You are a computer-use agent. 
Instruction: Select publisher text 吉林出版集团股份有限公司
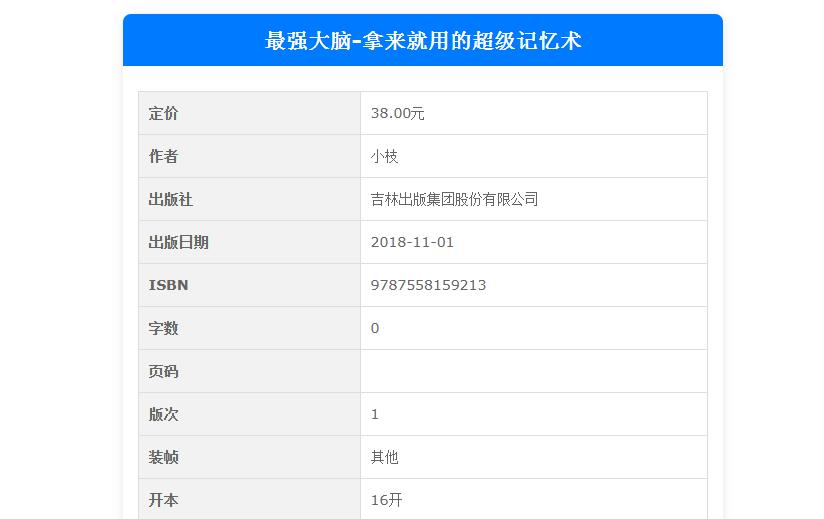click(x=454, y=200)
